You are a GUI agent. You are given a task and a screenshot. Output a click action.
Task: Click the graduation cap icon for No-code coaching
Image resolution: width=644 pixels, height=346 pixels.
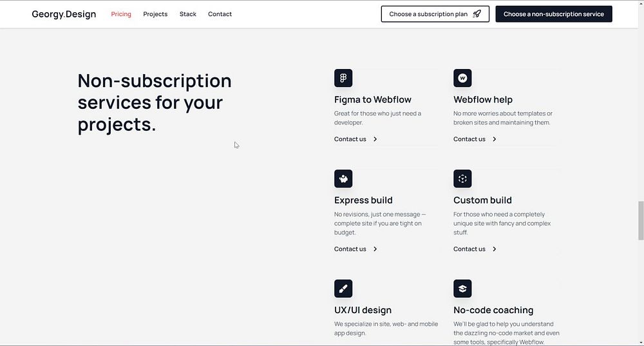[462, 289]
